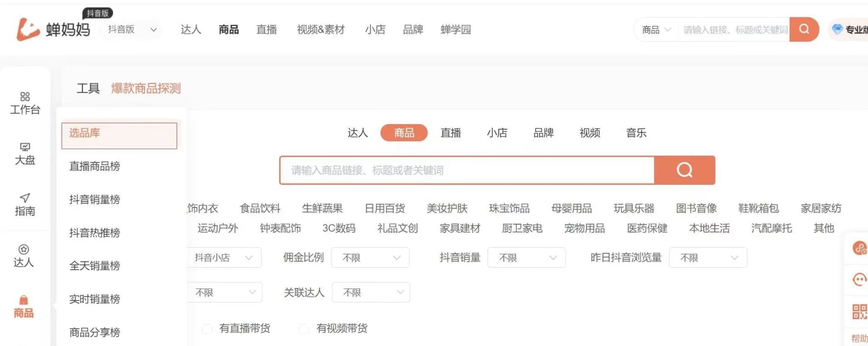This screenshot has width=868, height=346.
Task: Focus the top bar search input
Action: 734,30
